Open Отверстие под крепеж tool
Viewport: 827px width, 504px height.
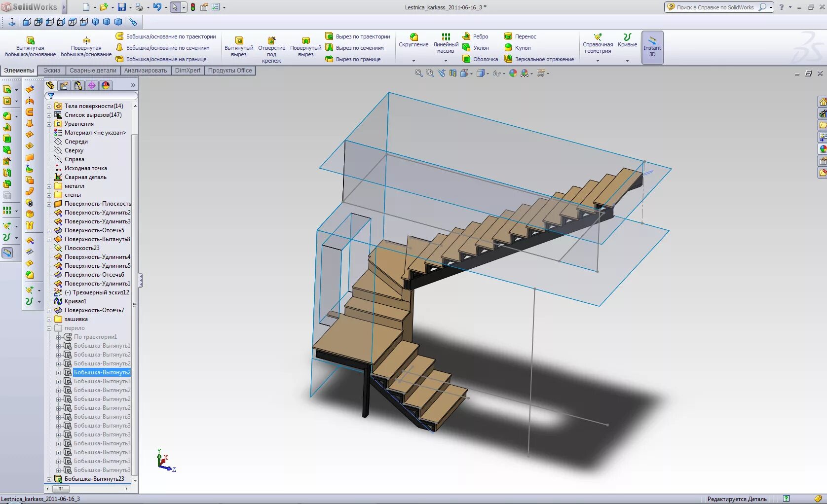click(x=272, y=49)
